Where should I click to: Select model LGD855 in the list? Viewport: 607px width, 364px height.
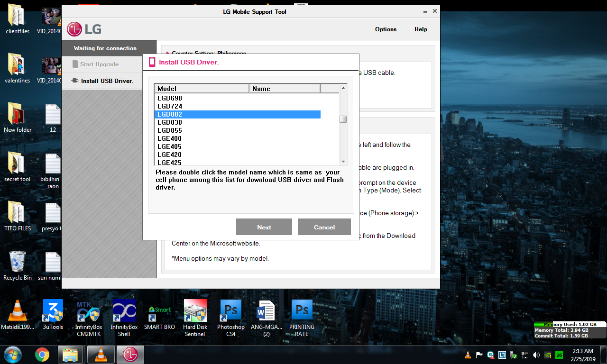(238, 130)
